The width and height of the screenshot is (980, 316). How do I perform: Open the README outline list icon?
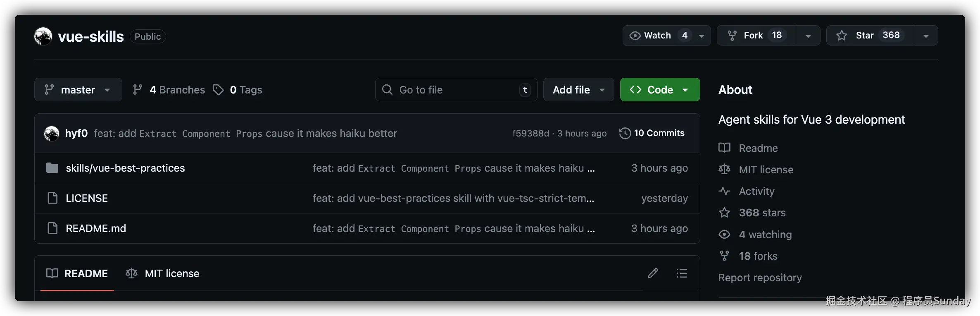click(x=682, y=273)
